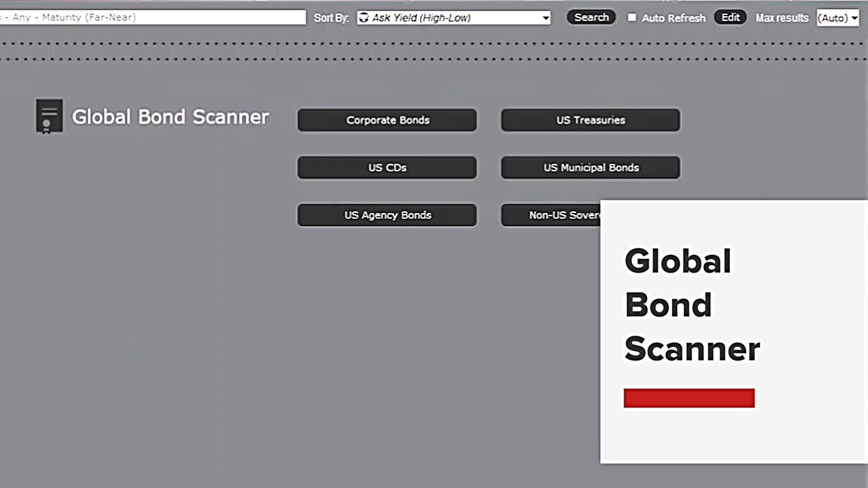This screenshot has height=488, width=868.
Task: Click the red bar under the overlay title
Action: (x=689, y=398)
